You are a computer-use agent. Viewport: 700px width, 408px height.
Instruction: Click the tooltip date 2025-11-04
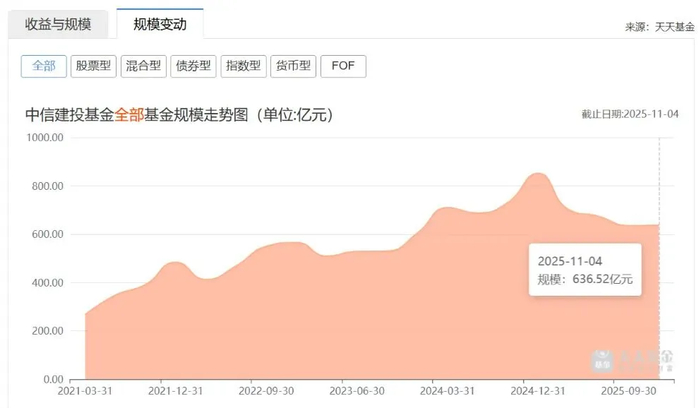pyautogui.click(x=570, y=261)
